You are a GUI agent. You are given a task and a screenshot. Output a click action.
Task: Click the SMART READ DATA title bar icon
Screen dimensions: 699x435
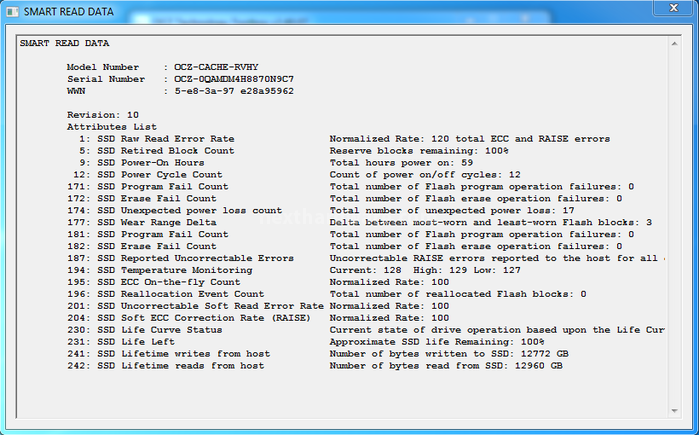(x=12, y=12)
